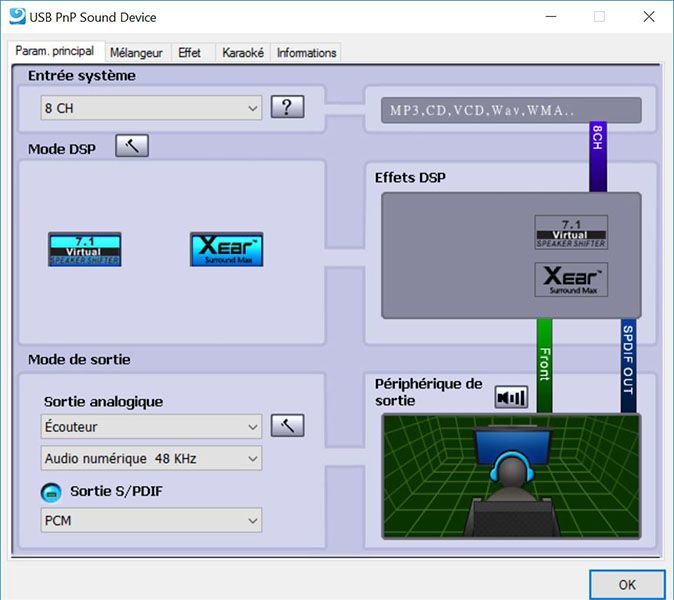Open the Écouteur analog output dropdown

(x=152, y=427)
